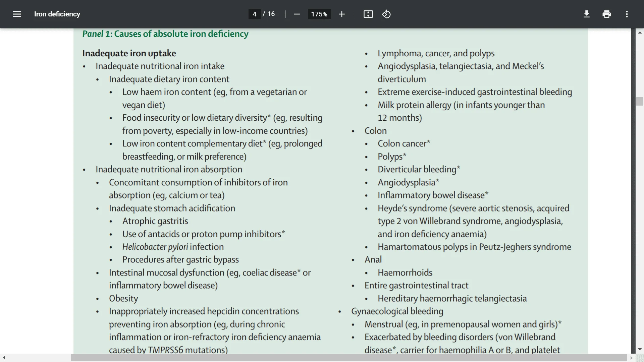The height and width of the screenshot is (362, 644).
Task: Select the 175% zoom field
Action: coord(319,14)
